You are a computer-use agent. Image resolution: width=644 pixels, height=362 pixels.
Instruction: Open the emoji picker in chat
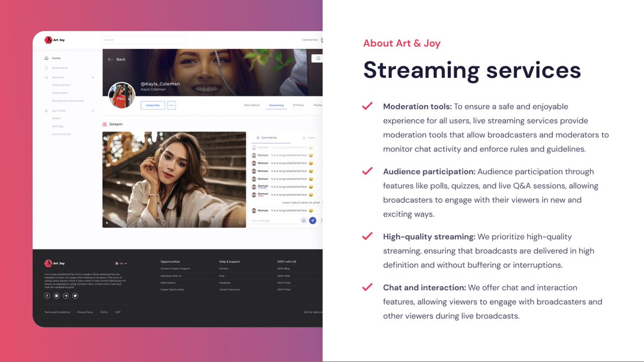304,220
